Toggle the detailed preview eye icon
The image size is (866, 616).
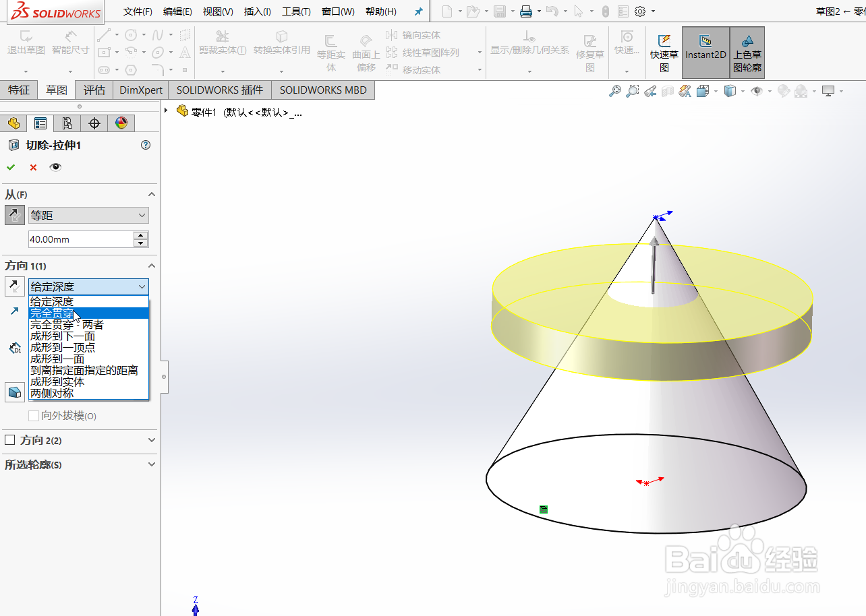pyautogui.click(x=55, y=167)
